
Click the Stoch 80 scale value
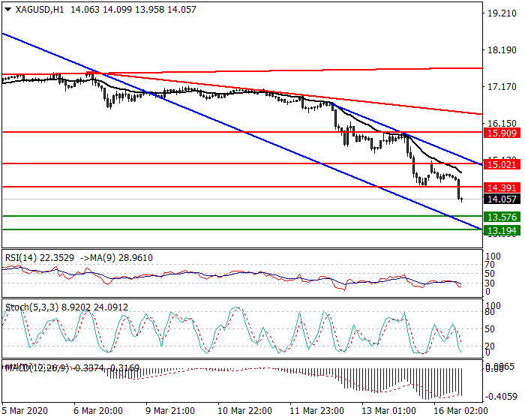tap(490, 312)
